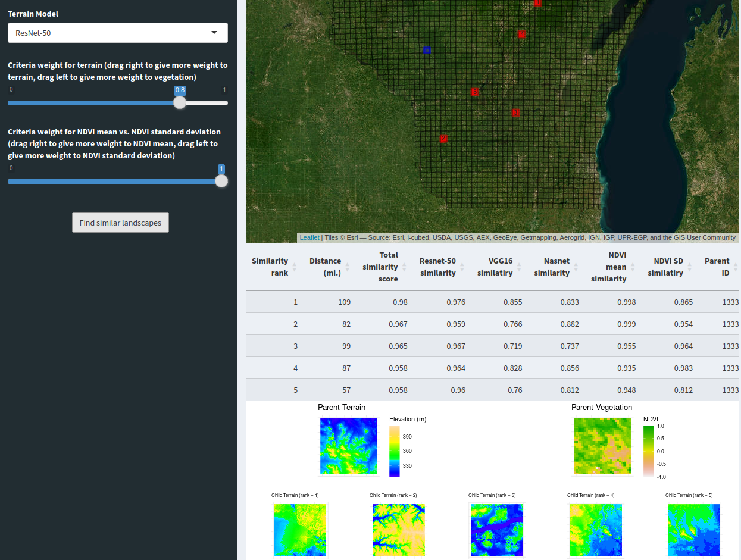The height and width of the screenshot is (560, 741).
Task: Select VGG16 similarity value 0.766
Action: tap(513, 324)
